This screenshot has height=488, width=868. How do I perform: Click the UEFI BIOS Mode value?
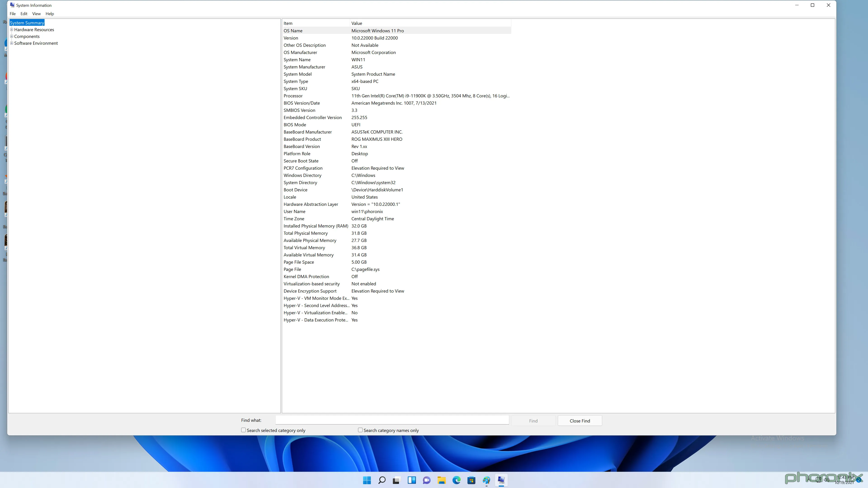[356, 125]
